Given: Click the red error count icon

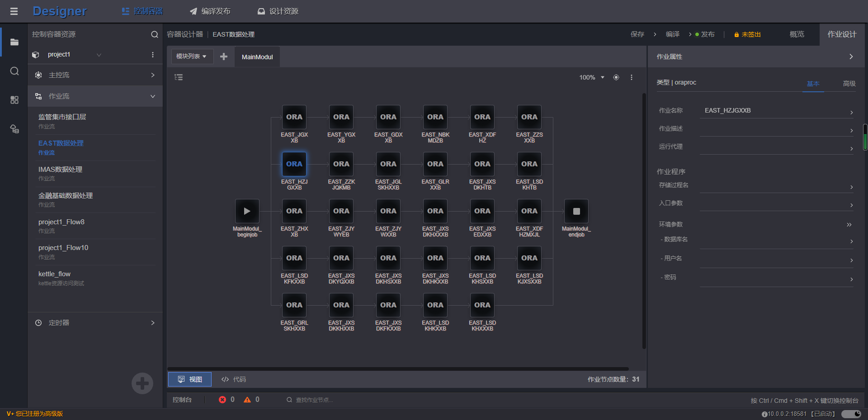Looking at the screenshot, I should click(222, 400).
